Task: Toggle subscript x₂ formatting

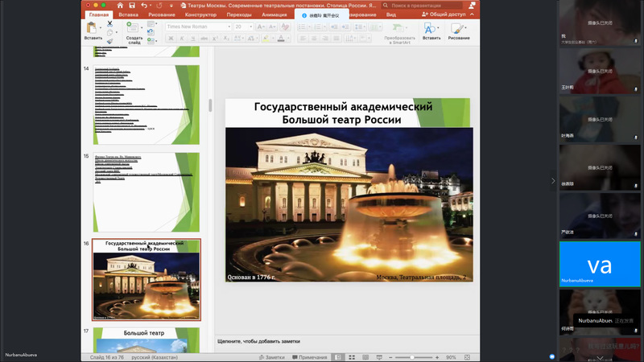Action: pos(226,38)
